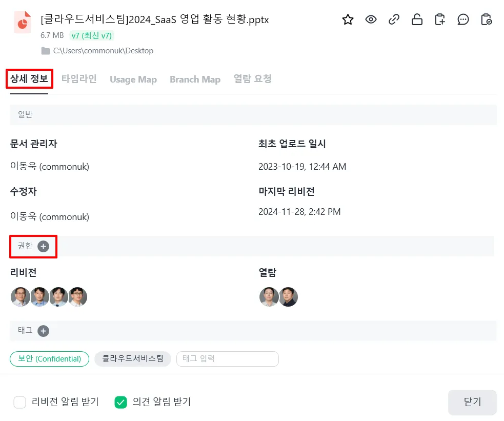Click the pptx file type icon

point(23,22)
